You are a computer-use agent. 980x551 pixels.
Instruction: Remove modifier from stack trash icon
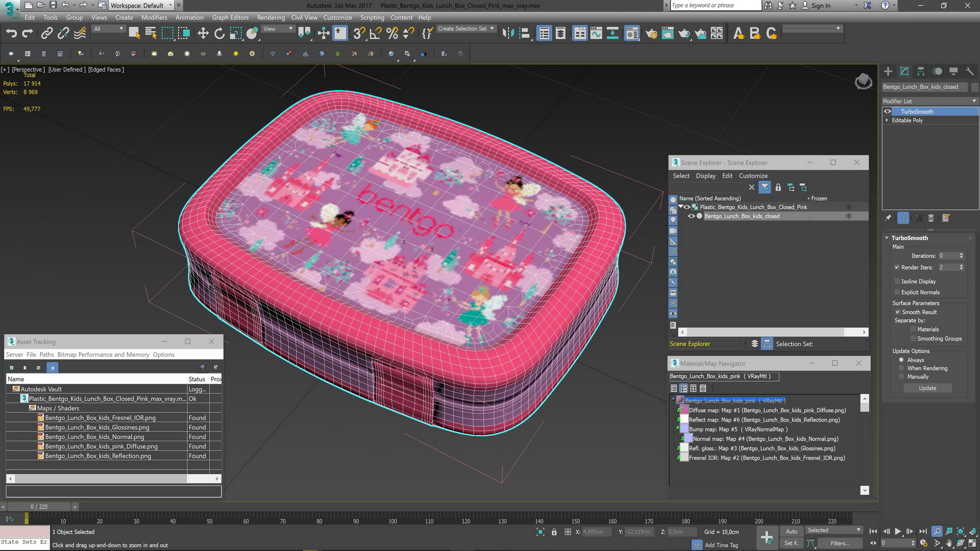[930, 218]
